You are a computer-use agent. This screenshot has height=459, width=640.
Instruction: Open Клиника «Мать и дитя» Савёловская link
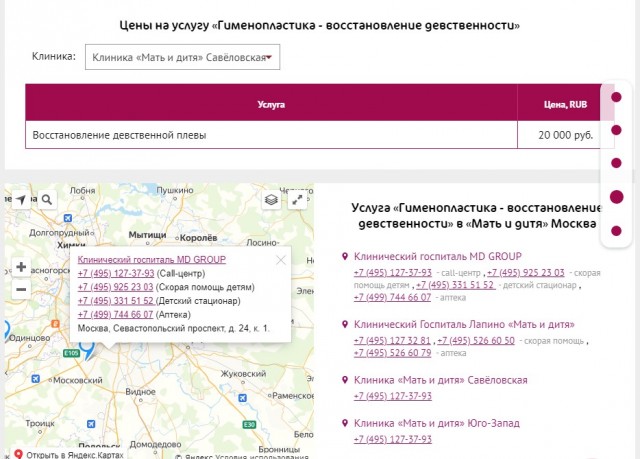pos(440,380)
